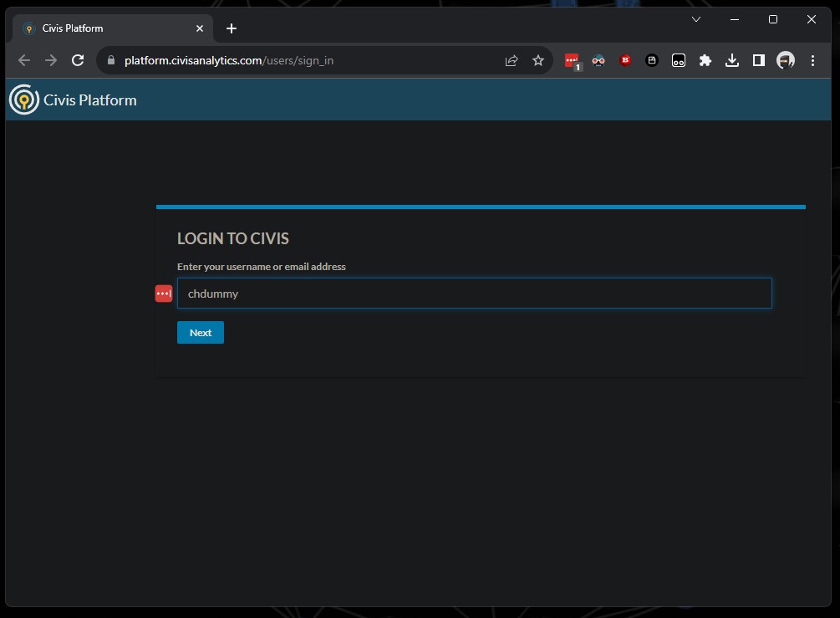
Task: Show browser downloads
Action: tap(732, 60)
